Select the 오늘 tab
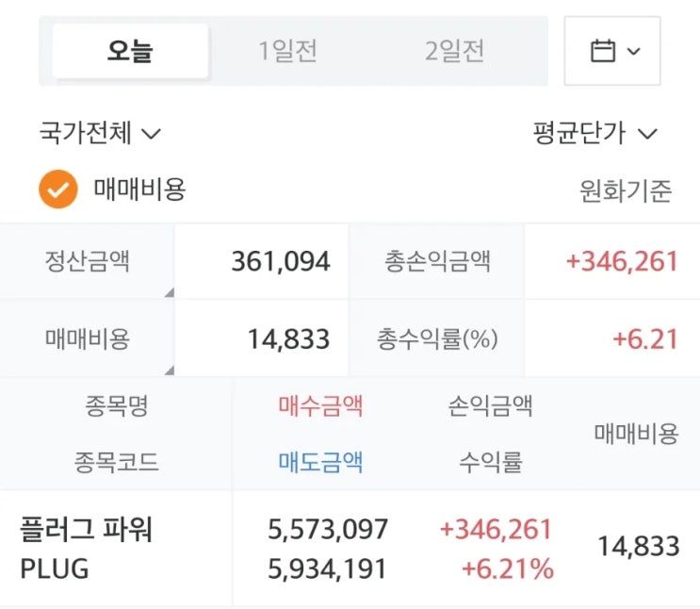700x609 pixels. coord(130,51)
